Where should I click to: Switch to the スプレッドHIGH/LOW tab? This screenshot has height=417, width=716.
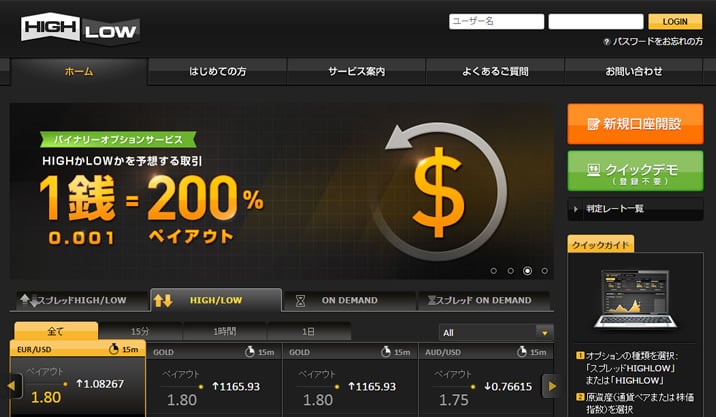(x=80, y=301)
